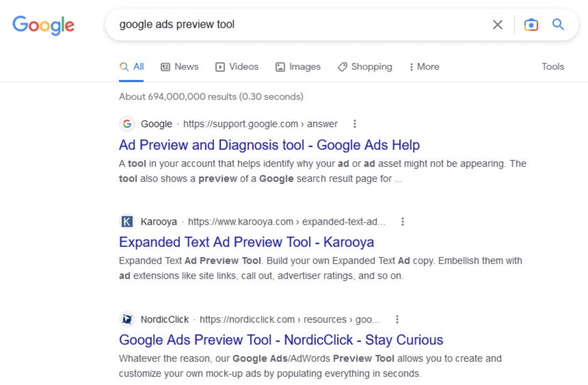
Task: Open search by image camera icon
Action: tap(531, 25)
